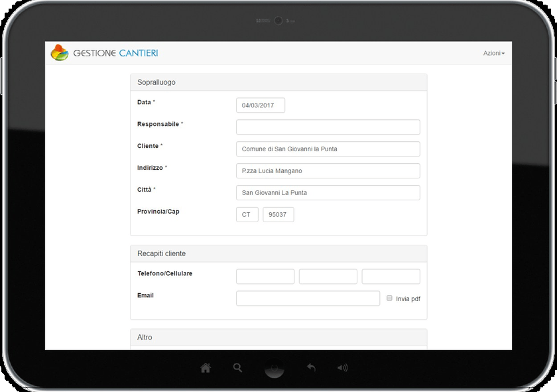Click the Provincia field containing CT
This screenshot has width=557, height=392.
(247, 215)
